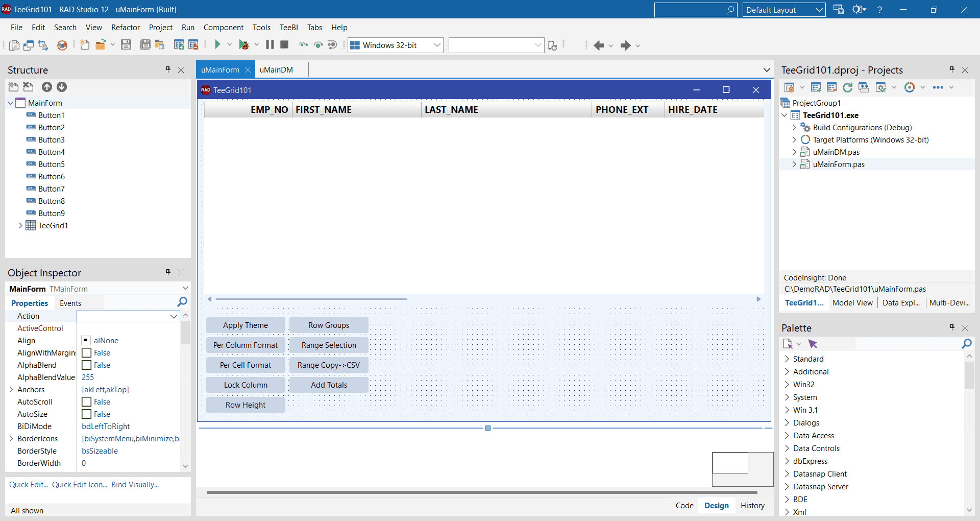The width and height of the screenshot is (980, 521).
Task: Click the Remove from project icon in Projects
Action: (832, 87)
